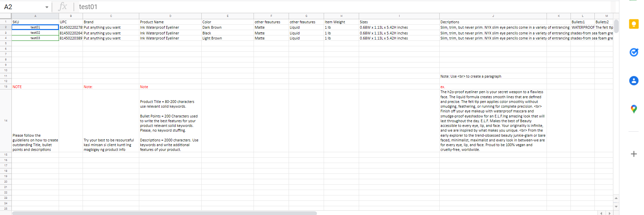644x215 pixels.
Task: Select row 14 header
Action: pos(6,120)
